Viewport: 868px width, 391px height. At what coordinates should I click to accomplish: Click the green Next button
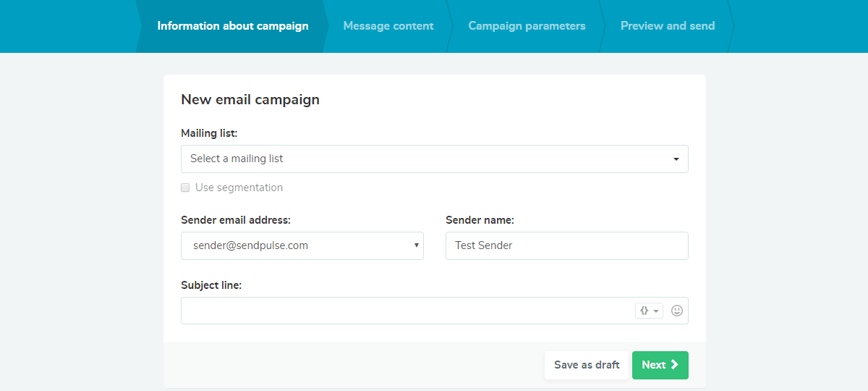[x=660, y=365]
